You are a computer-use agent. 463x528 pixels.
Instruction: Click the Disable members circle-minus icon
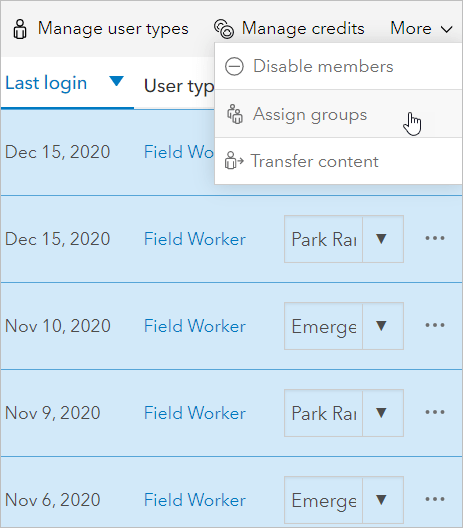click(234, 66)
